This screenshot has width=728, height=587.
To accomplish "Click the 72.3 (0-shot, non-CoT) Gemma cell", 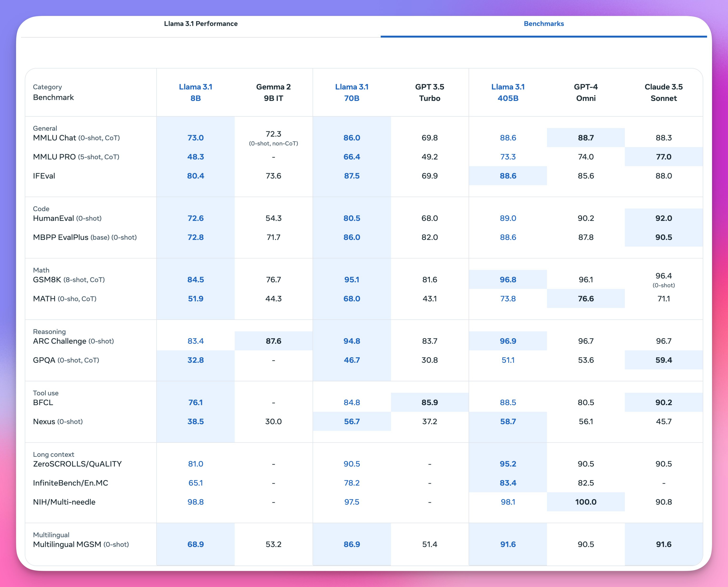I will tap(273, 138).
